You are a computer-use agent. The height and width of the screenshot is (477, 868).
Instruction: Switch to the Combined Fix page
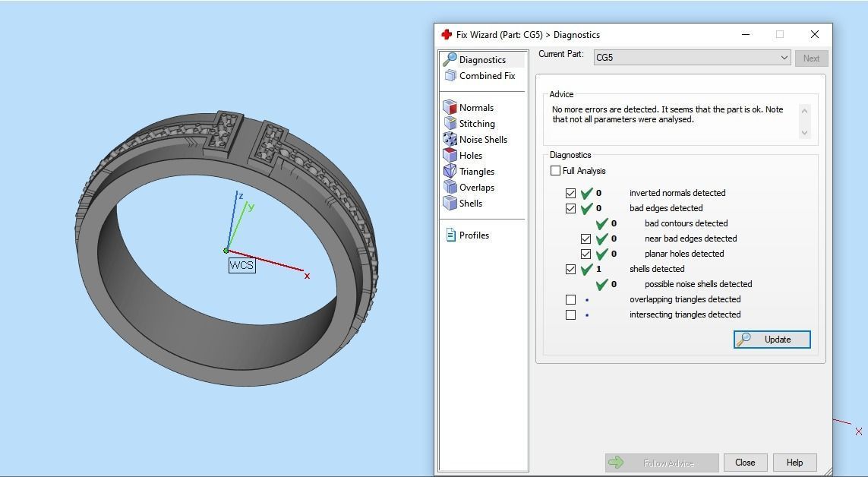click(487, 76)
